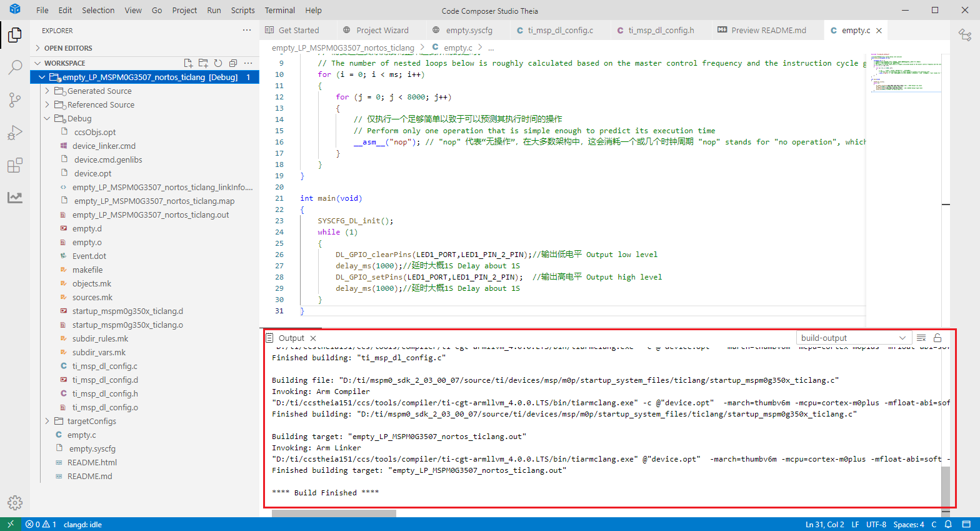
Task: Toggle Output scroll lock icon
Action: pos(937,338)
